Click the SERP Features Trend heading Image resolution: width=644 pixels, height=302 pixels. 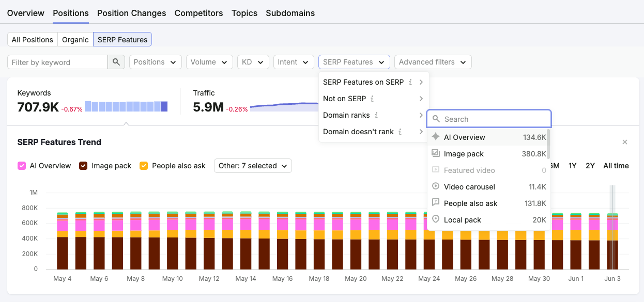pyautogui.click(x=59, y=142)
